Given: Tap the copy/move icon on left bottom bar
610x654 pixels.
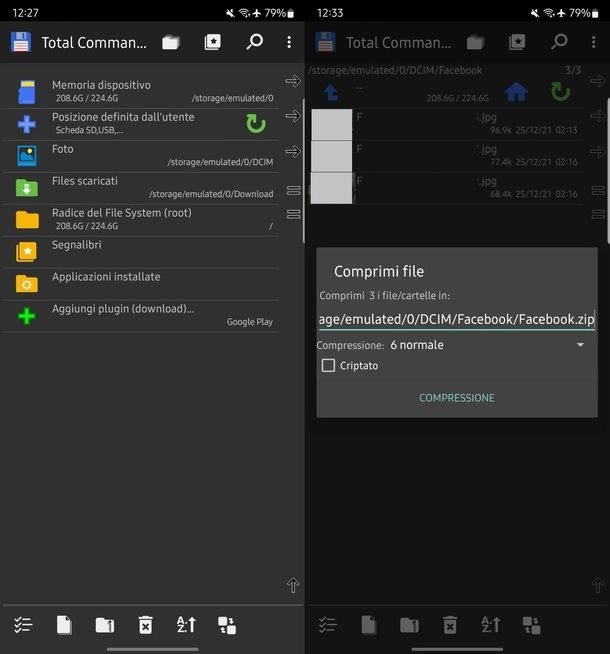Looking at the screenshot, I should [227, 625].
